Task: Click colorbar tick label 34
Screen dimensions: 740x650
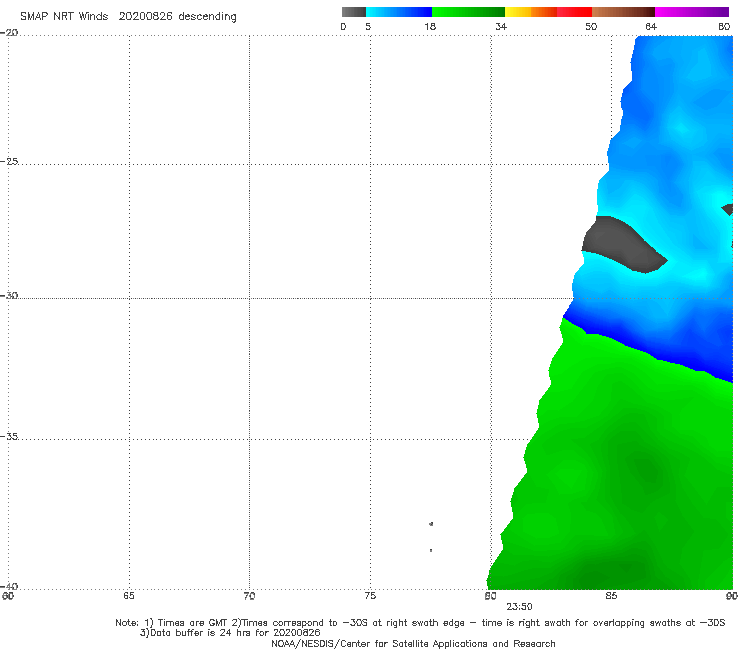Action: pyautogui.click(x=501, y=26)
